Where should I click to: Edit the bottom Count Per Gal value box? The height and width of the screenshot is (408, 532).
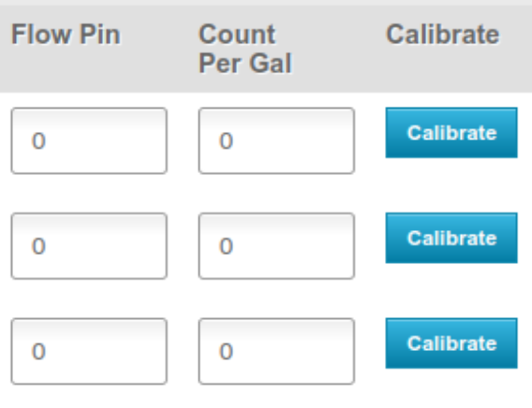coord(276,352)
